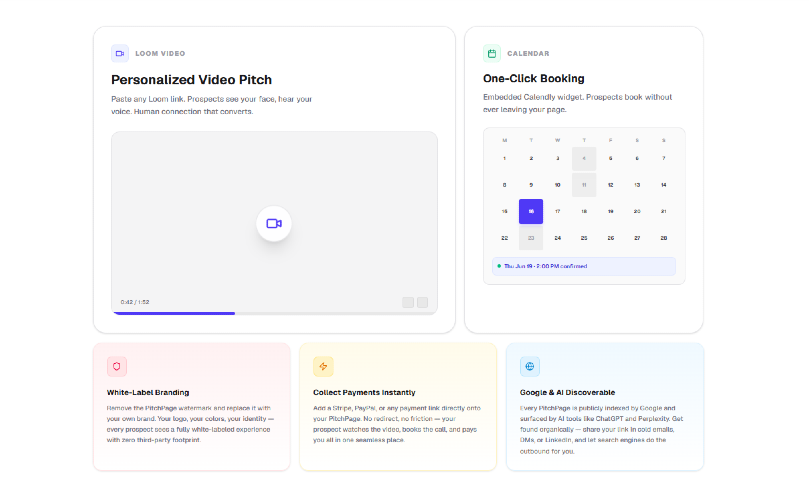Click the 'White-Label Branding' title
This screenshot has height=500, width=809.
(148, 392)
